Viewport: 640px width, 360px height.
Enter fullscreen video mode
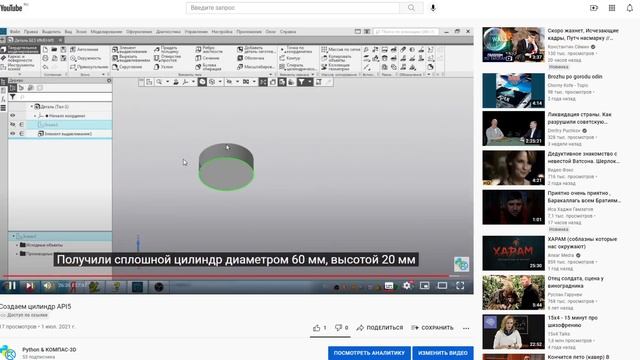click(460, 286)
